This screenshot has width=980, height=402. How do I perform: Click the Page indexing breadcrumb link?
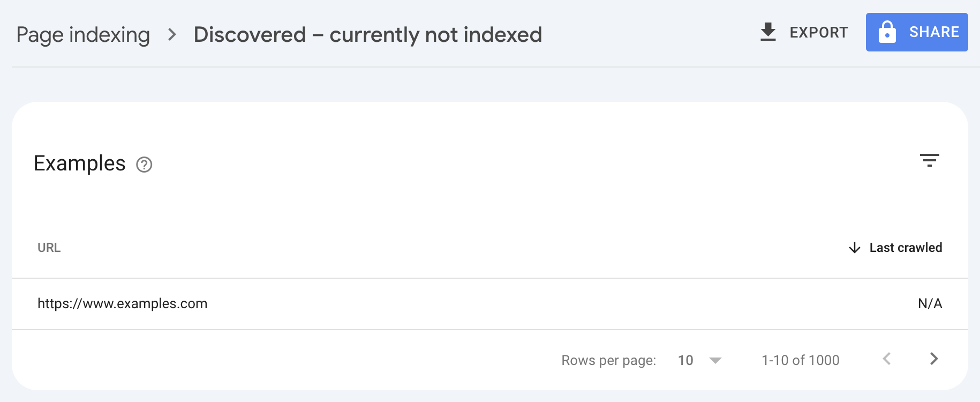click(83, 35)
